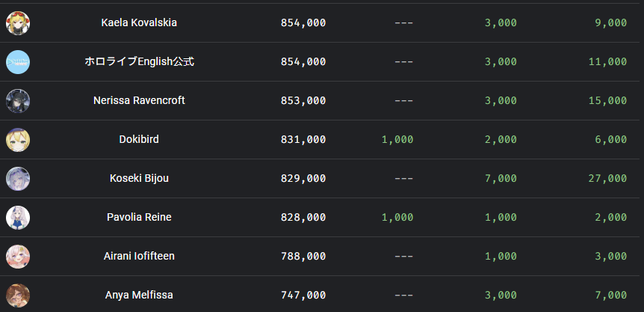Click Anya Melfissa's 747,000 subscriber count
The image size is (644, 312).
tap(303, 296)
